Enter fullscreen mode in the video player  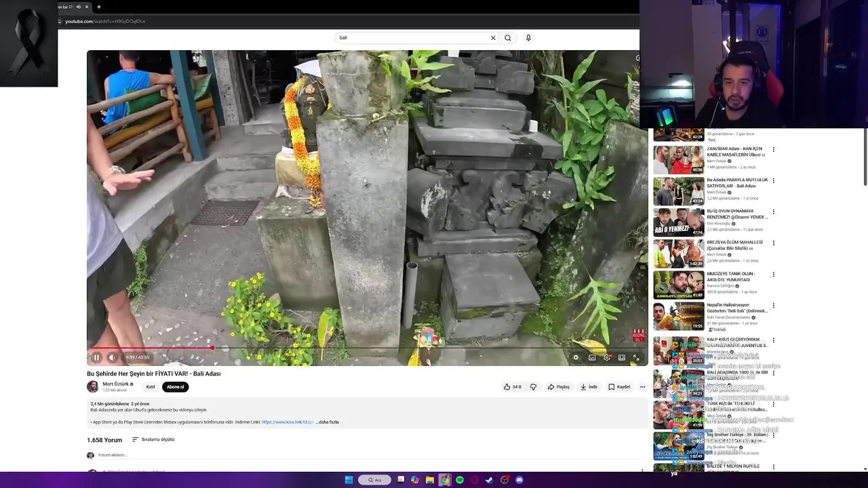tap(636, 357)
